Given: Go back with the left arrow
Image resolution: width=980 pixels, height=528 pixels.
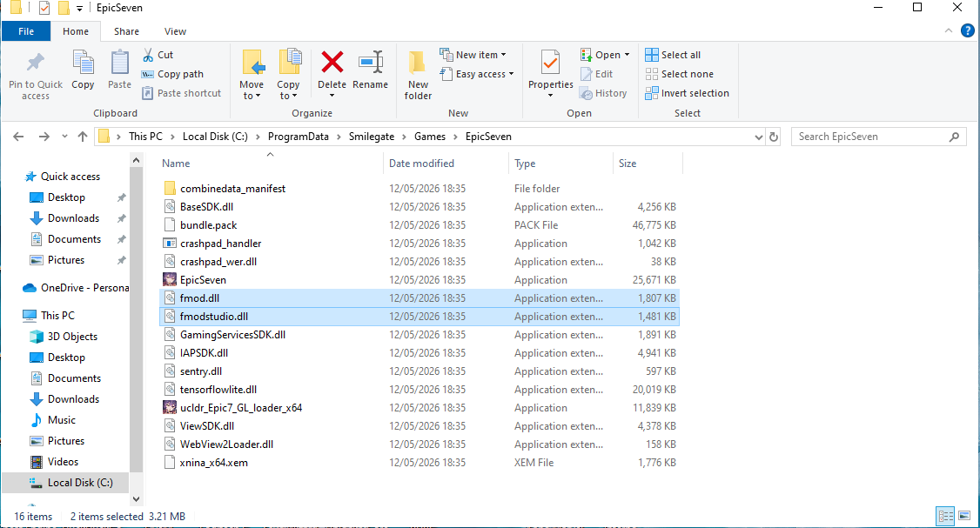Looking at the screenshot, I should [18, 137].
